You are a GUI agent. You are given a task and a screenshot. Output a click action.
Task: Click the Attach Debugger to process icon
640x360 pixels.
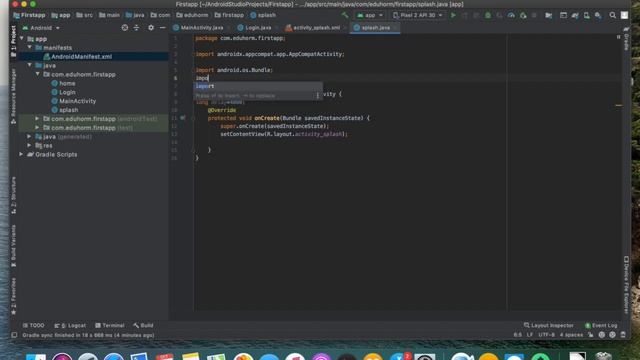(523, 15)
